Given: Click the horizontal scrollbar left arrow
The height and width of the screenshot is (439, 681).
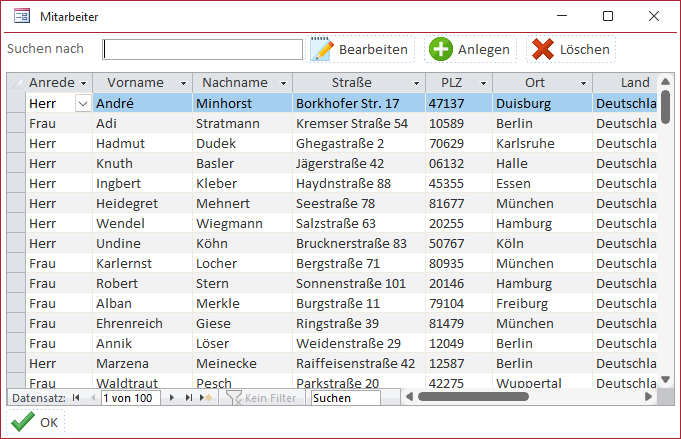Looking at the screenshot, I should 409,396.
